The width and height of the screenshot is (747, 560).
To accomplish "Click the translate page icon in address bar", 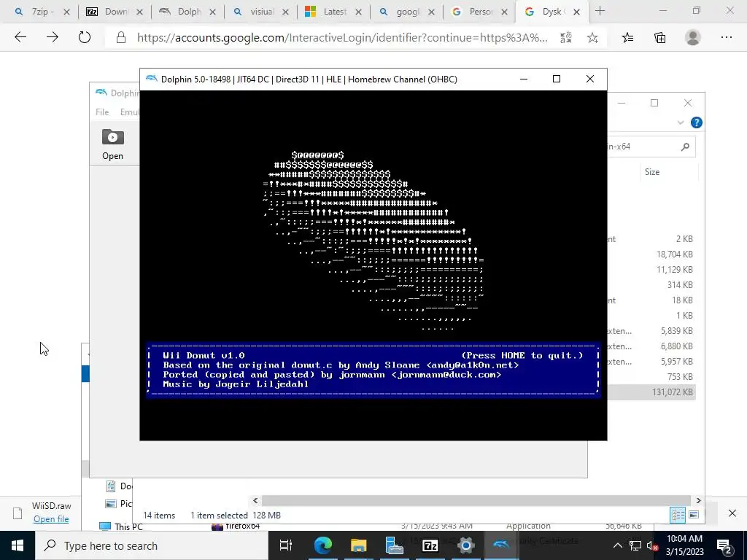I will pos(566,38).
